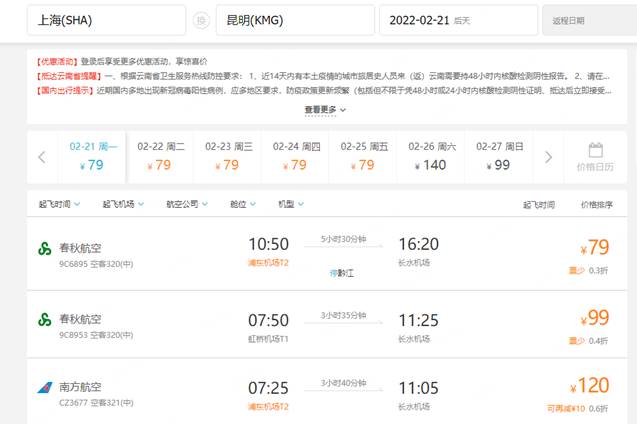Click 春秋航空 name on 10:50 flight

pos(80,248)
